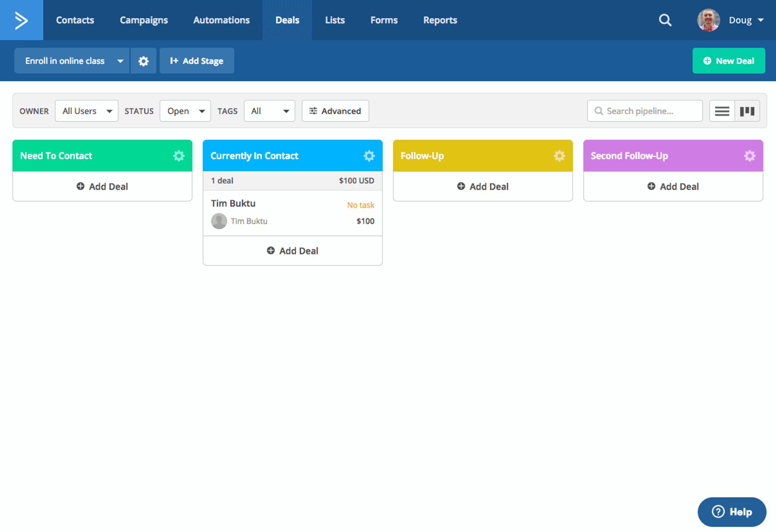
Task: Open Currently In Contact stage settings gear
Action: (x=369, y=156)
